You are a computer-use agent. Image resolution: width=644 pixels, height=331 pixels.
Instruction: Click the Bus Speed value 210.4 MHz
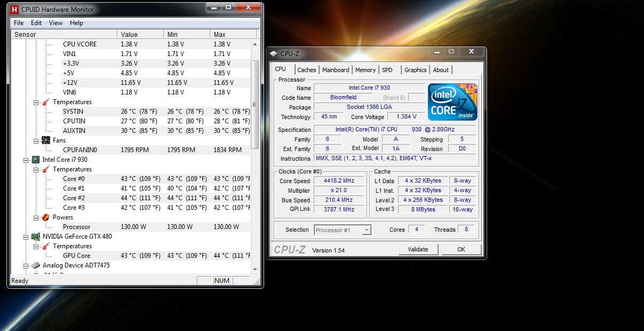[x=339, y=200]
